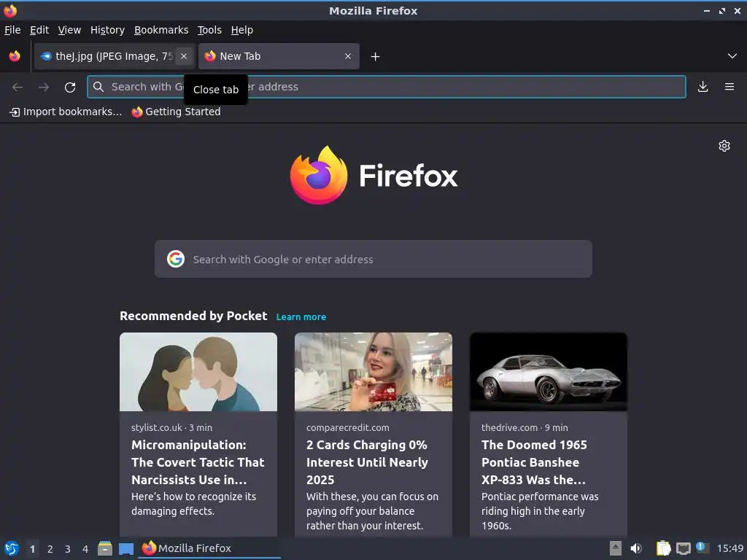Open the Pontiac Banshee car image
Screen dimensions: 747x560
coord(549,372)
